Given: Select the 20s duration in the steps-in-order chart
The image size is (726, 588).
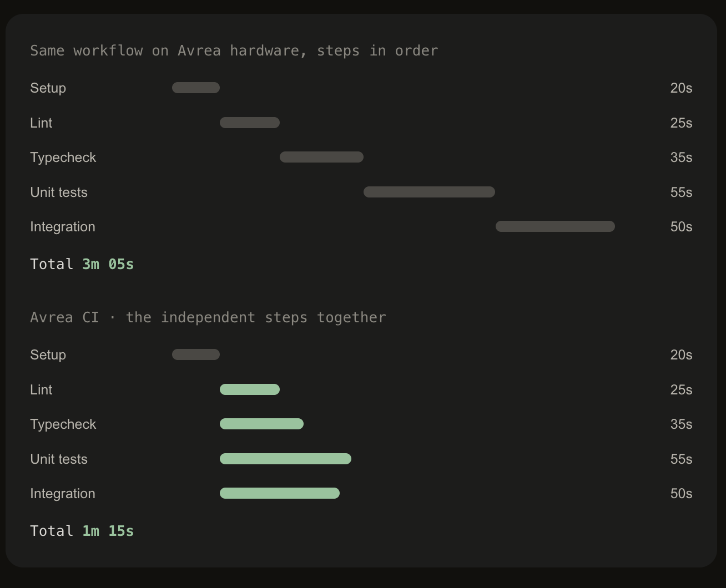Looking at the screenshot, I should (681, 88).
